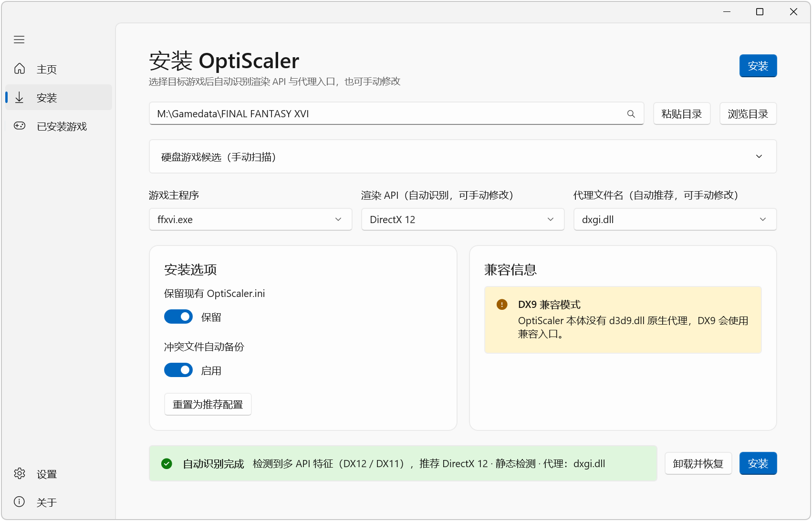The image size is (812, 521).
Task: Click 卸载并恢复 button
Action: tap(698, 463)
